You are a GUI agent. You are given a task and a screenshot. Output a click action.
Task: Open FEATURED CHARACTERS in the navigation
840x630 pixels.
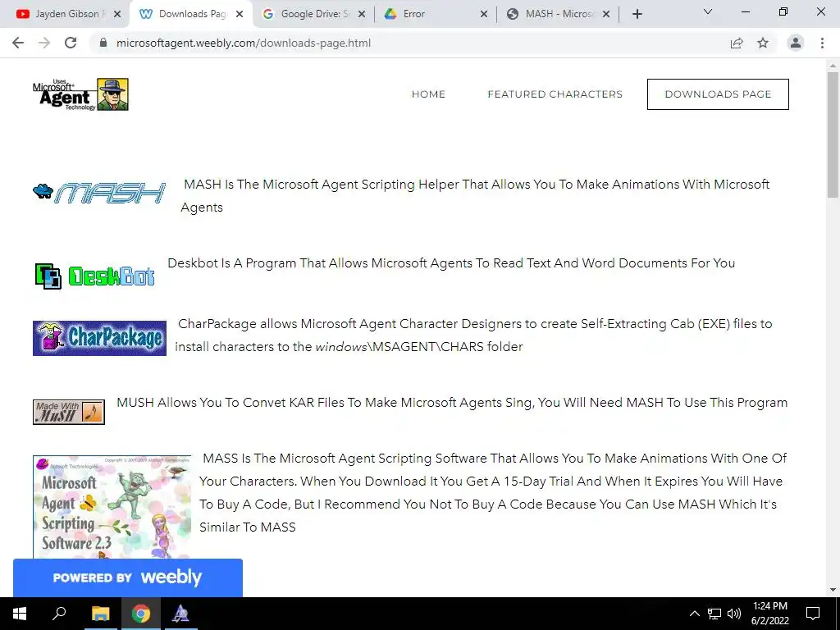pos(555,94)
